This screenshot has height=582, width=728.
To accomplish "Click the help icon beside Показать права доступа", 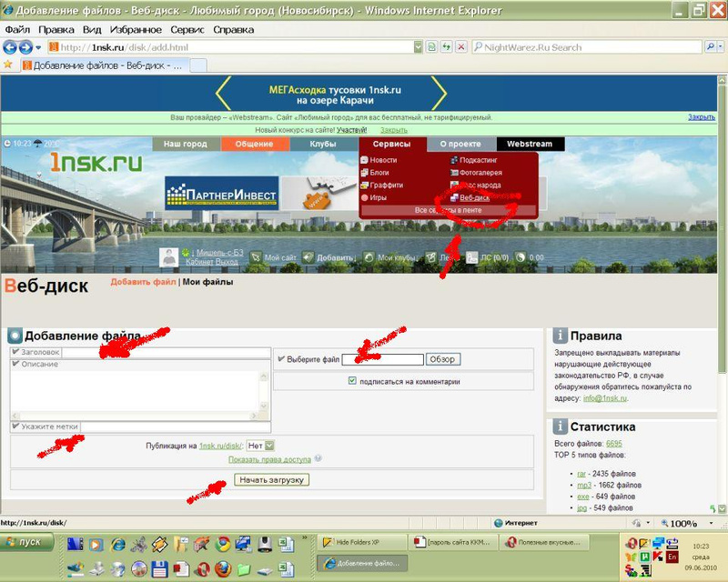I will point(318,458).
